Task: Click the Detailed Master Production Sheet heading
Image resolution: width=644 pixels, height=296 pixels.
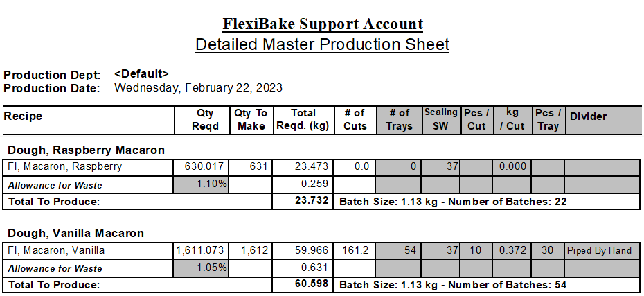Action: 323,44
